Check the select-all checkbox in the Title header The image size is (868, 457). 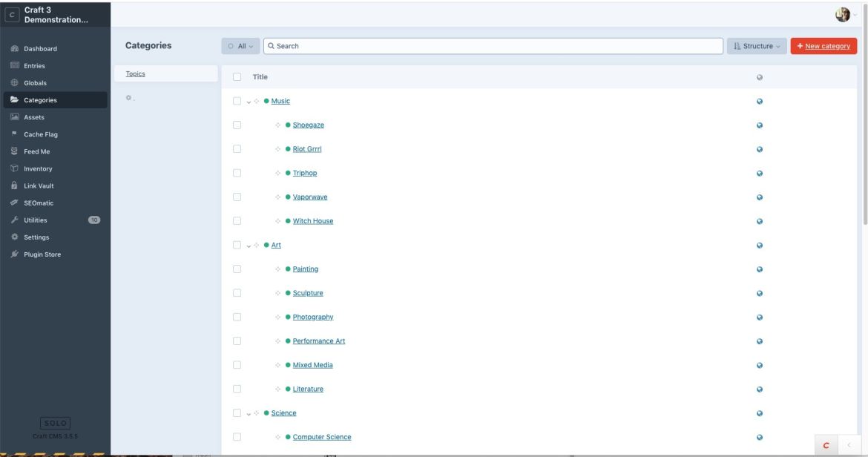point(236,76)
